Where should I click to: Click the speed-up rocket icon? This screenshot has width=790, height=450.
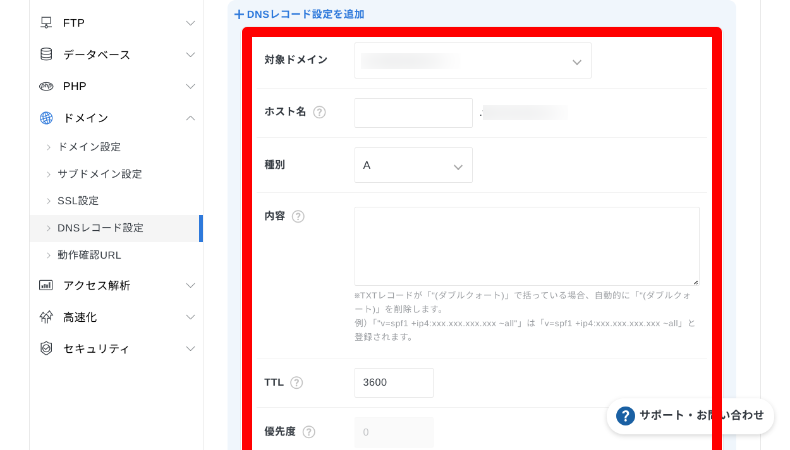46,317
